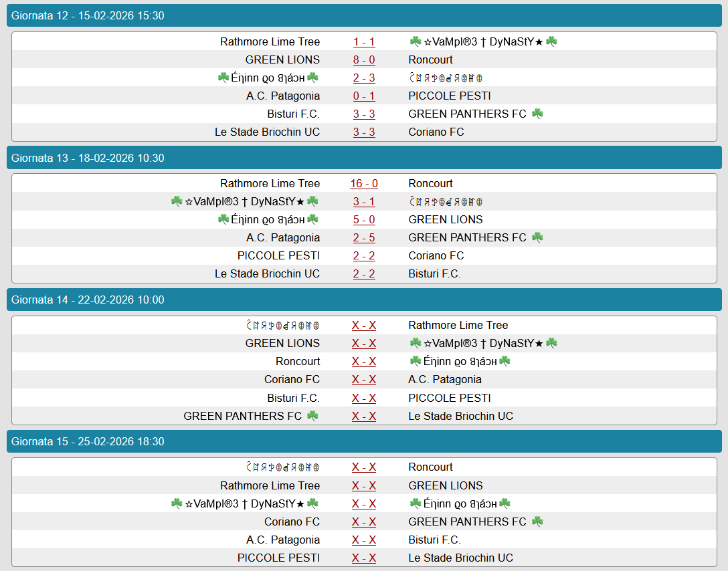728x571 pixels.
Task: Click the Giornata 12 header bar
Action: point(364,16)
